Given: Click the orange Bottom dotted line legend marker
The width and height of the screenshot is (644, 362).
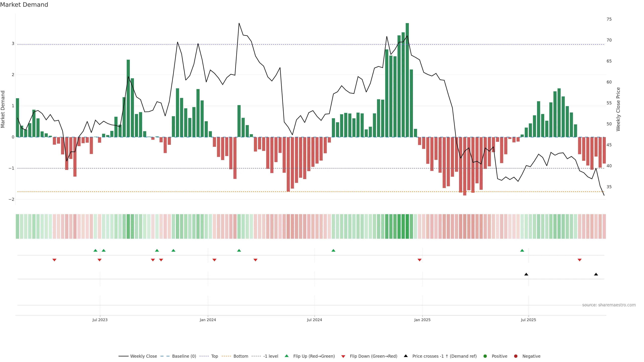Looking at the screenshot, I should click(x=227, y=356).
